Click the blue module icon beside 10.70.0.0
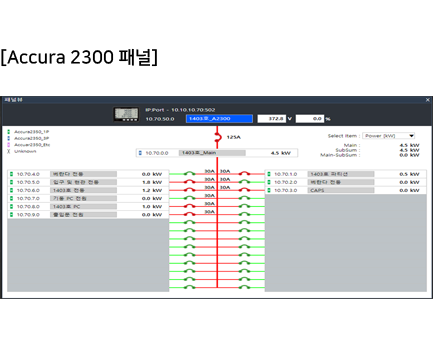433x361 pixels. pos(140,153)
